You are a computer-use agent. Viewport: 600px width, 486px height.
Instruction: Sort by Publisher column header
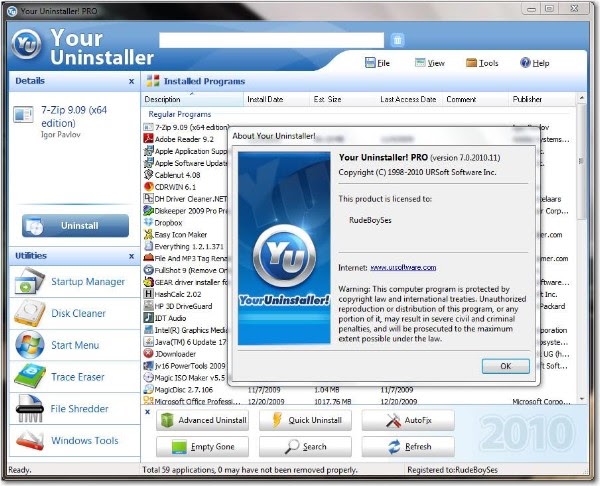point(542,99)
